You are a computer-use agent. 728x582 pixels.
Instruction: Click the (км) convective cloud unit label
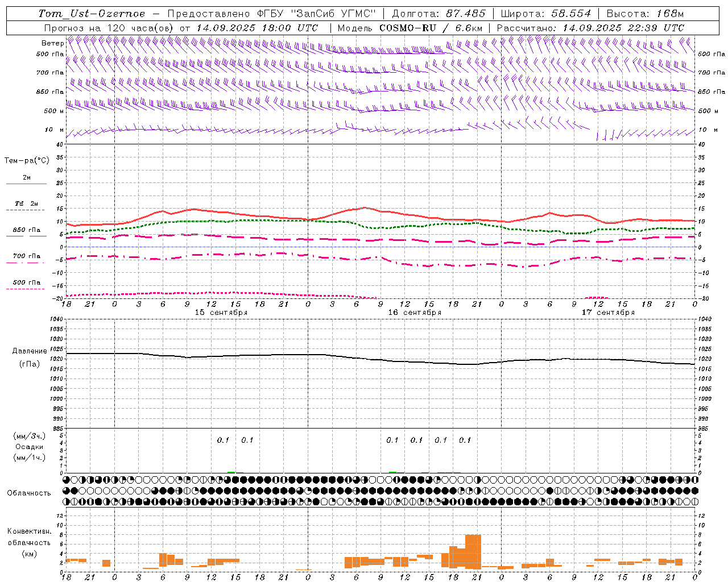click(29, 554)
